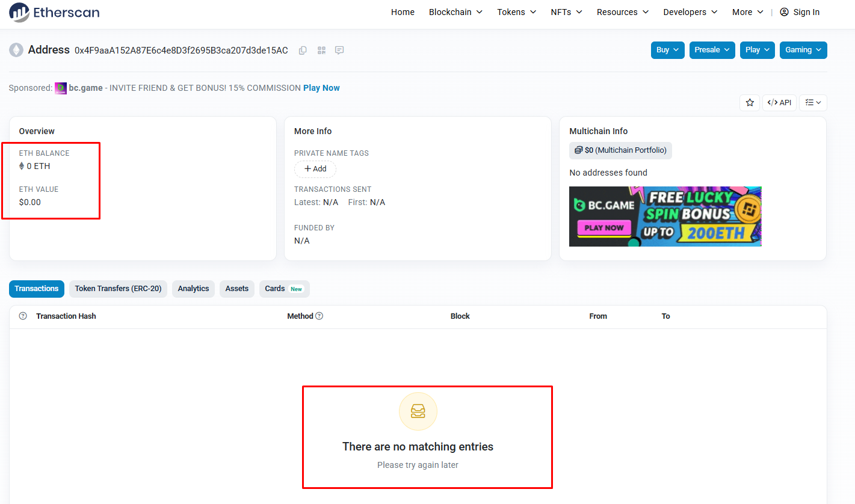Open the API button
The image size is (855, 504).
(x=779, y=103)
